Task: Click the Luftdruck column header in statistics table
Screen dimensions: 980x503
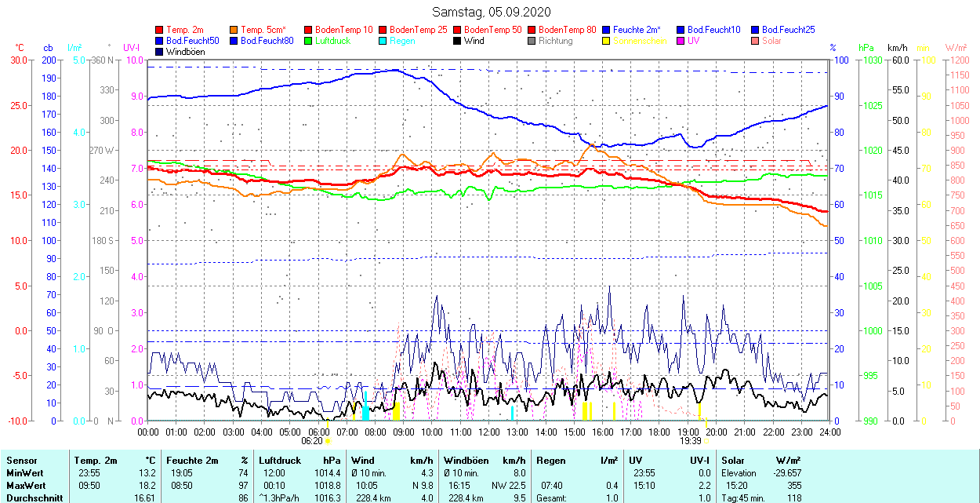Action: 279,461
